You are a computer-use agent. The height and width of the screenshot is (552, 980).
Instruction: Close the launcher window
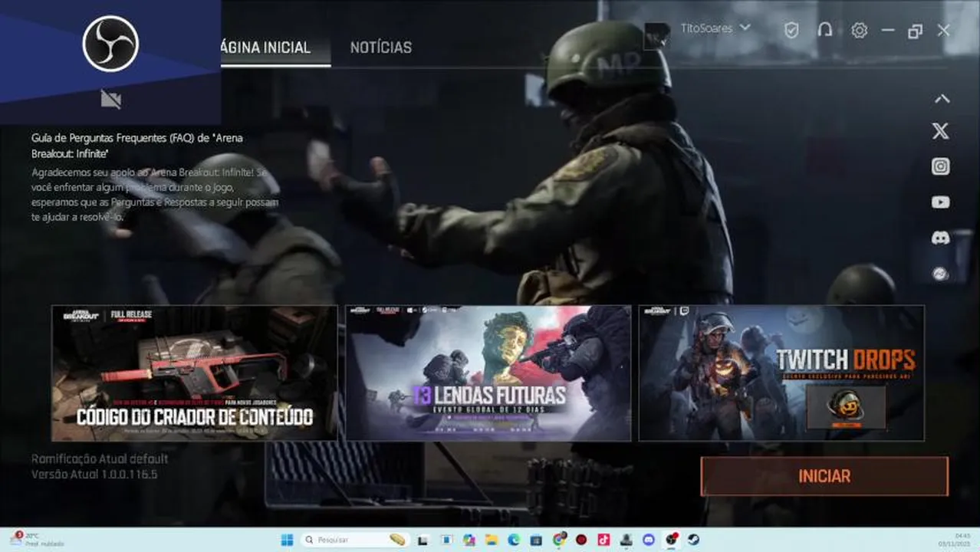coord(944,30)
